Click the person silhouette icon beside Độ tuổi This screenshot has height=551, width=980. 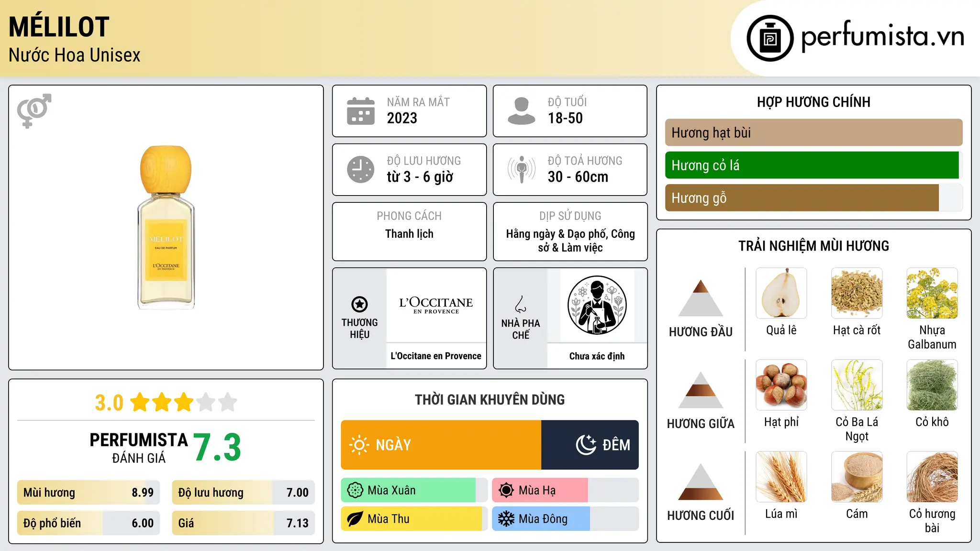[x=522, y=111]
